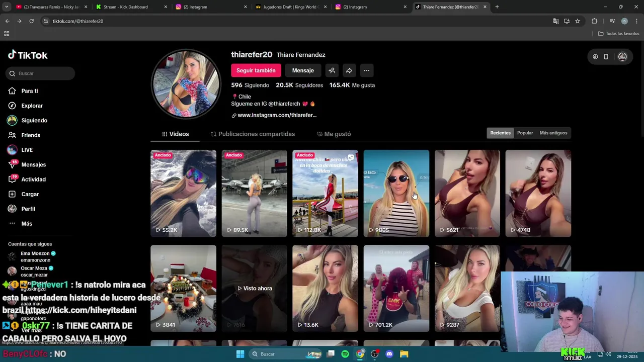Screen dimensions: 644x362
Task: Open the video with 5621 views
Action: (467, 193)
